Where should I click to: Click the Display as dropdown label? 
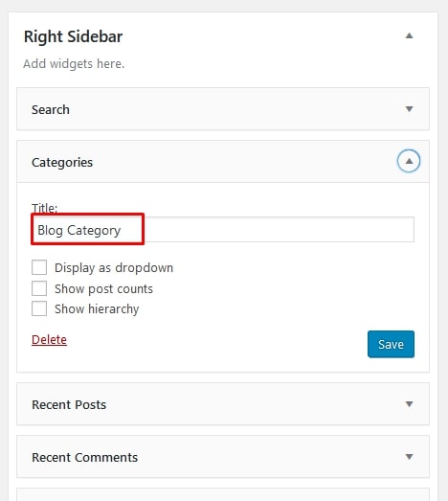click(x=114, y=268)
